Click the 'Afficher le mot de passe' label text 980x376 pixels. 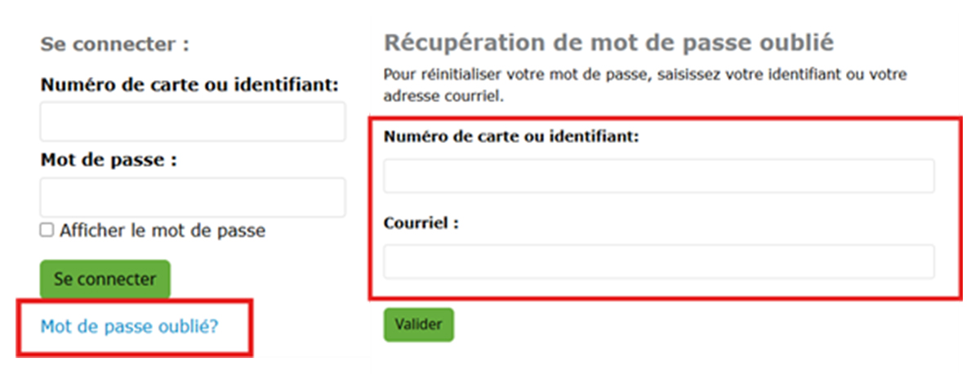pos(163,231)
